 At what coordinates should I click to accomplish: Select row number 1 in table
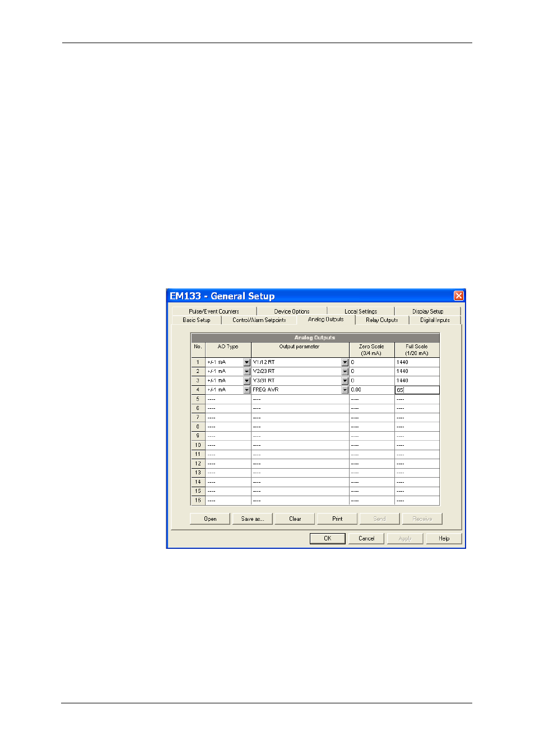[198, 362]
